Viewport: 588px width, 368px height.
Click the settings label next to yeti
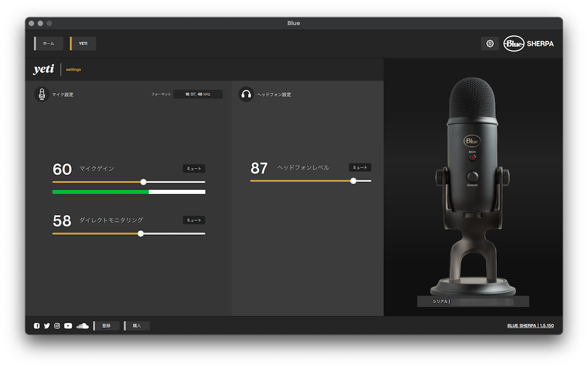pos(73,69)
